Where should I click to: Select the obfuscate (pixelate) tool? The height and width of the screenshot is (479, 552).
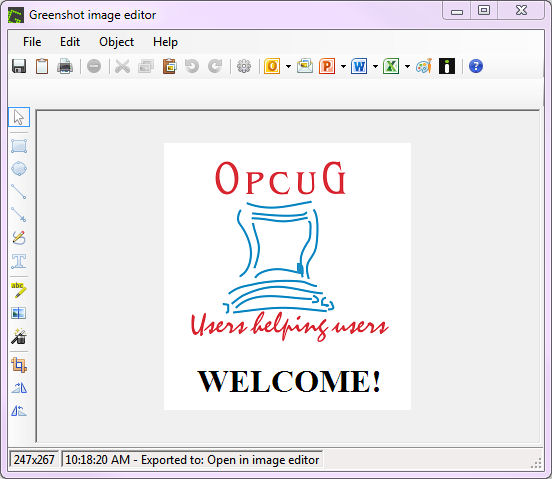coord(19,313)
